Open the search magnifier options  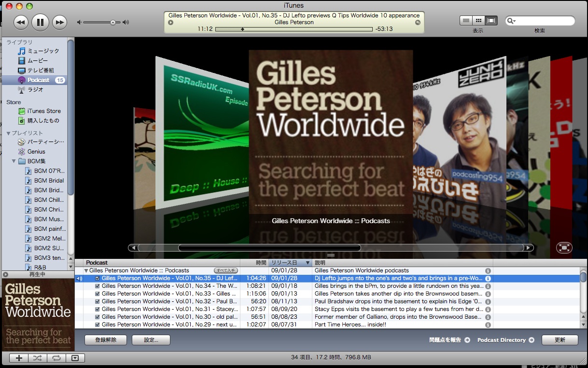pos(511,21)
